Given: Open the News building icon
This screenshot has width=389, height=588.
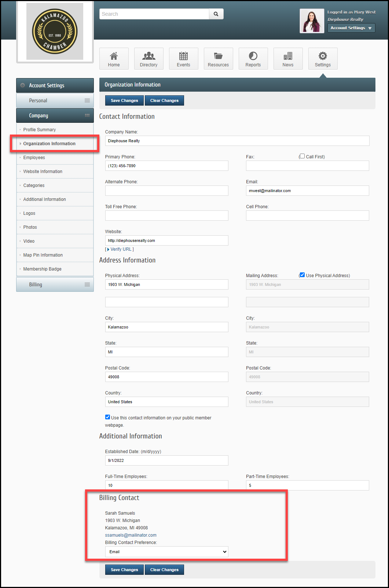Looking at the screenshot, I should tap(288, 56).
